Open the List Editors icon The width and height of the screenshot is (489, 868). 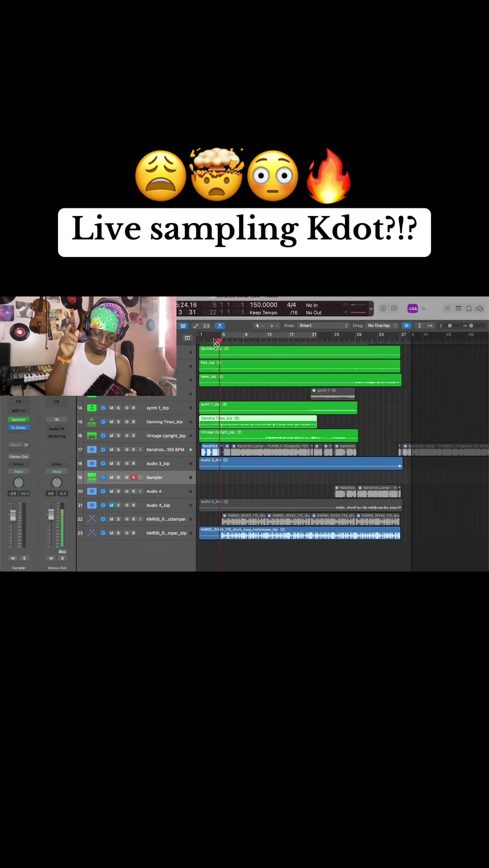[x=447, y=309]
